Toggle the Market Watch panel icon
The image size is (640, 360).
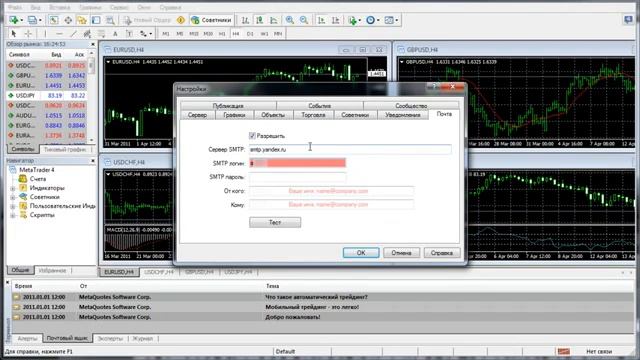coord(54,20)
